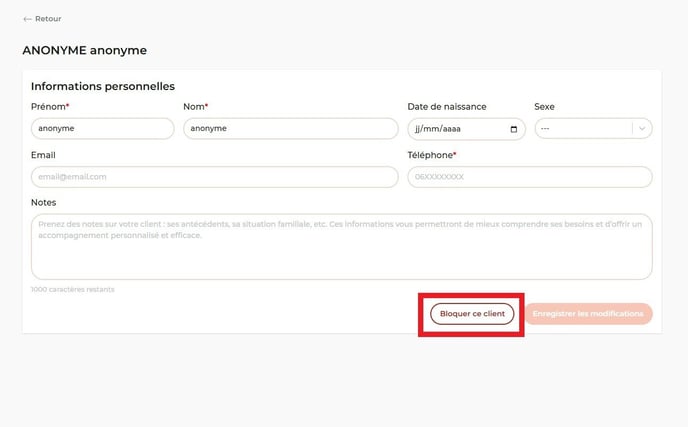The height and width of the screenshot is (427, 688).
Task: Click inside the Notes text area
Action: 341,247
